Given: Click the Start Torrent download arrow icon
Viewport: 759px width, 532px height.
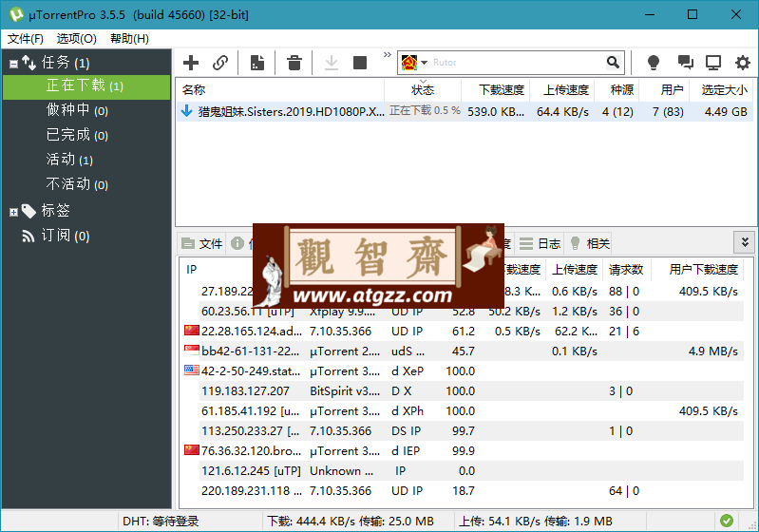Looking at the screenshot, I should (x=332, y=63).
